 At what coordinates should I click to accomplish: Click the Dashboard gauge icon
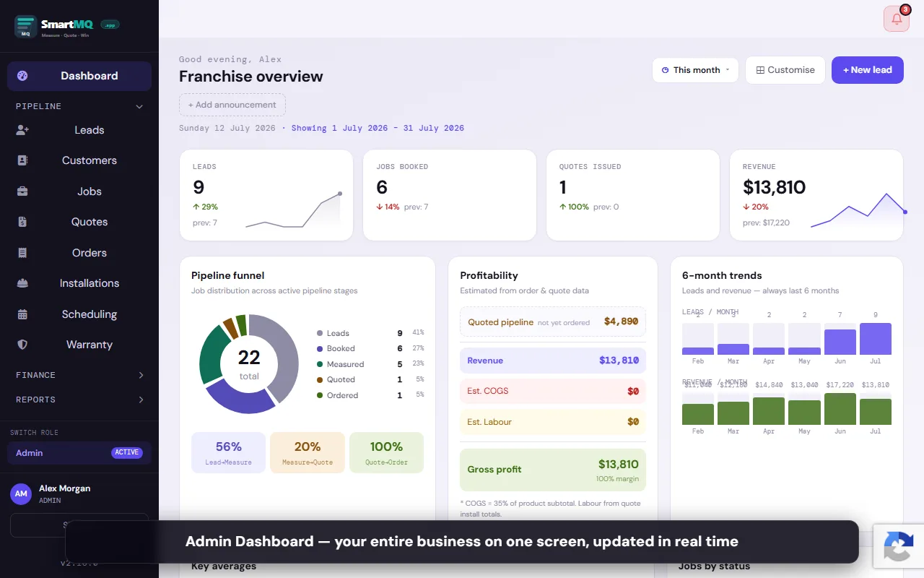point(22,76)
